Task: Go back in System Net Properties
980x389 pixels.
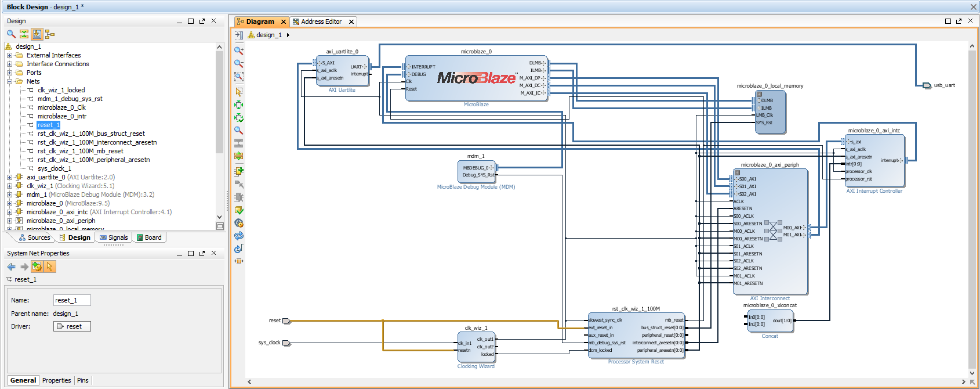Action: pos(11,266)
